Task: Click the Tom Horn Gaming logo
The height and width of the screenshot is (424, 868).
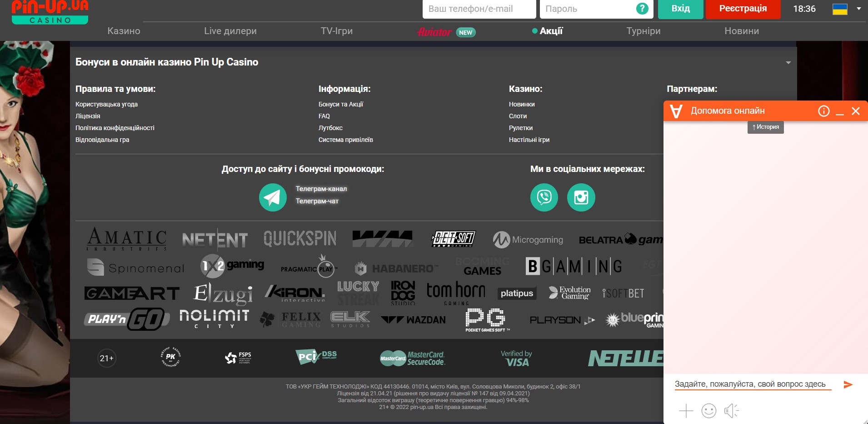Action: pos(456,293)
